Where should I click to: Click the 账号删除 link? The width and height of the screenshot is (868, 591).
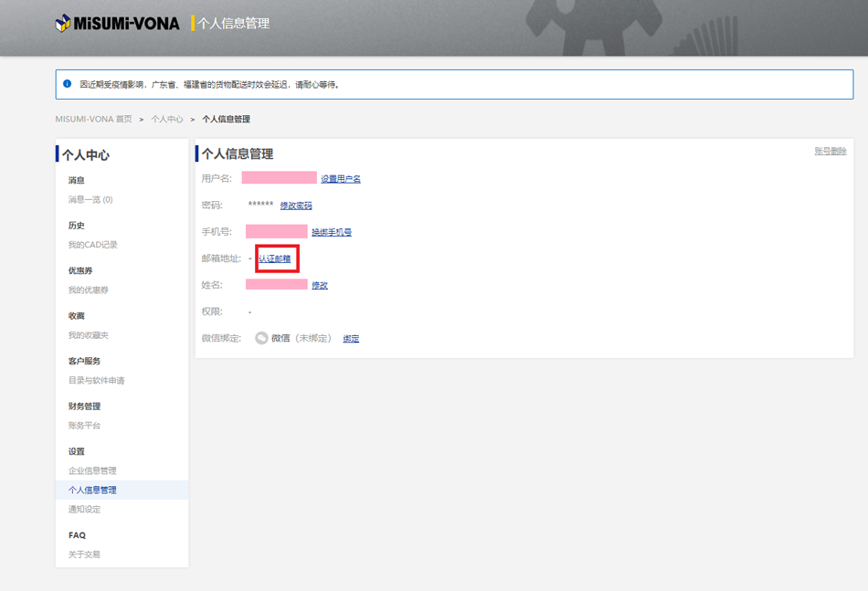831,152
